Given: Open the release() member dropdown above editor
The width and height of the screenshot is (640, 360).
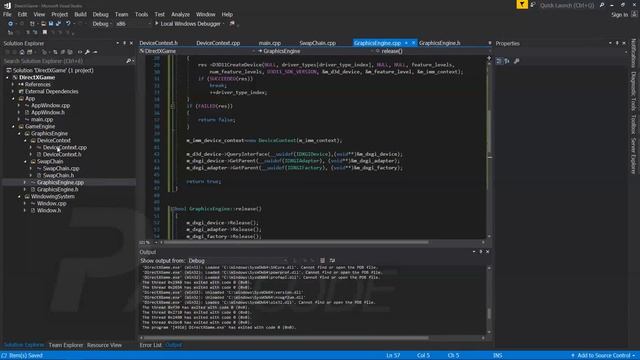Looking at the screenshot, I should coord(433,51).
